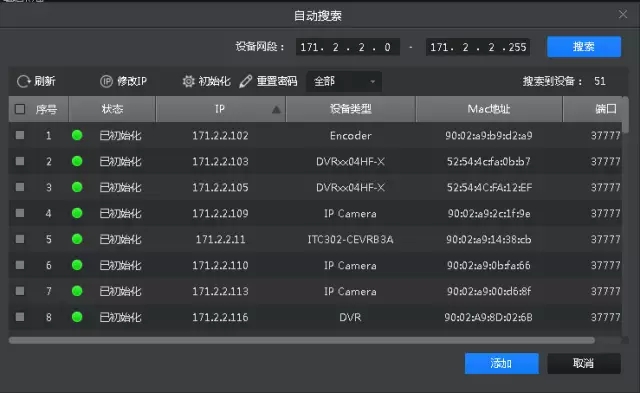Sort by the IP column header
640x393 pixels.
pos(220,109)
